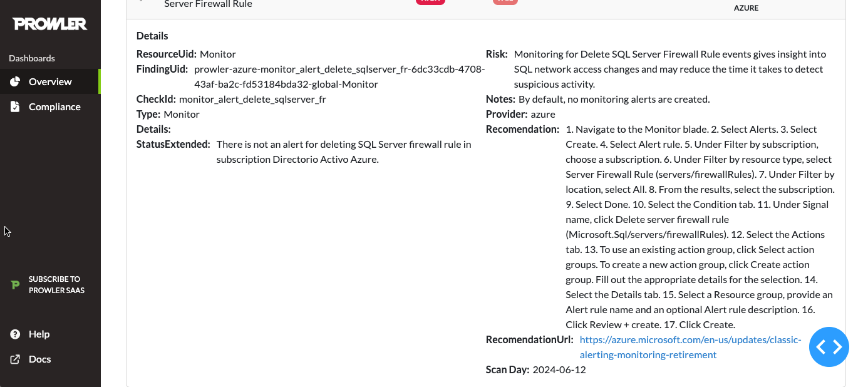Click the question mark Help icon

point(15,334)
